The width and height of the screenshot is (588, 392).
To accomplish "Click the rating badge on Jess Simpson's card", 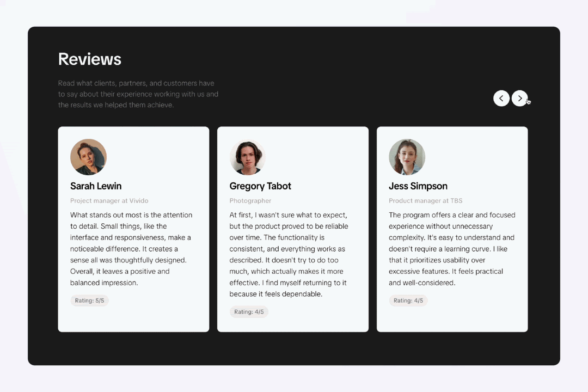I will coord(408,301).
